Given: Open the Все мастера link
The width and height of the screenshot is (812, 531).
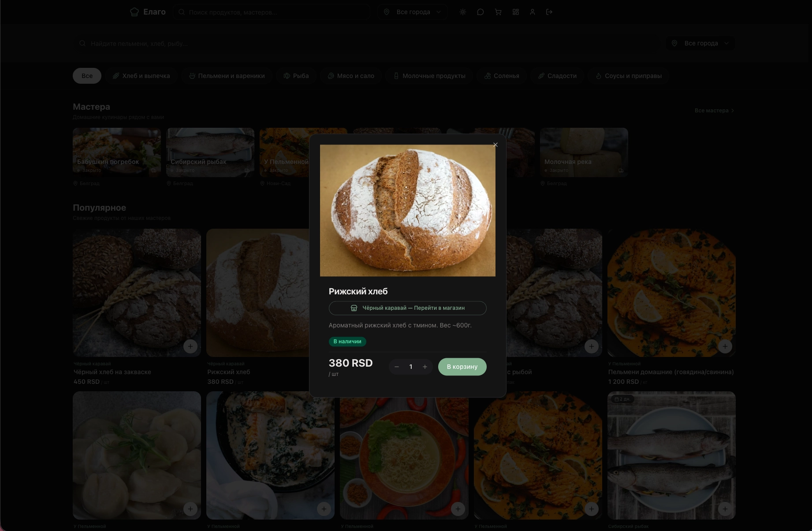Looking at the screenshot, I should coord(714,111).
